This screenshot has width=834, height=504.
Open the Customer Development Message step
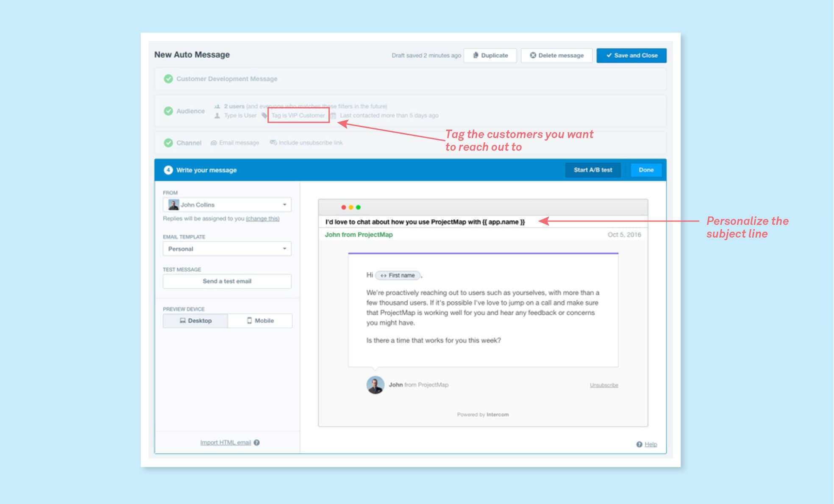pyautogui.click(x=410, y=79)
